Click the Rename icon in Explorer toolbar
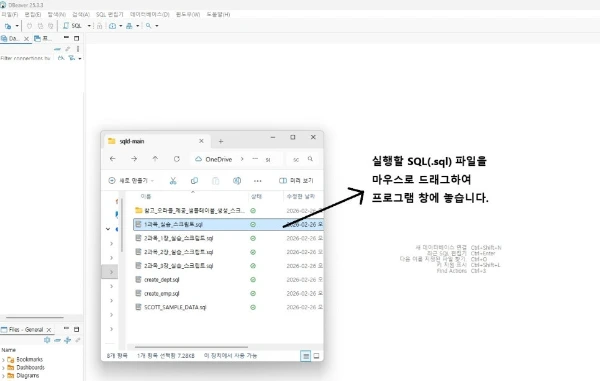Image resolution: width=600 pixels, height=381 pixels. tap(237, 181)
